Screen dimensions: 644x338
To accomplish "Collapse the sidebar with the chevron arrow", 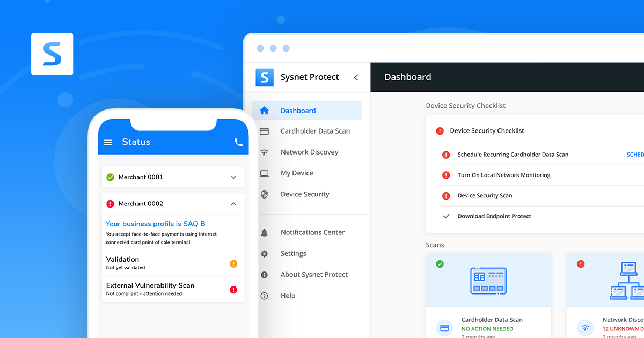I will [356, 77].
